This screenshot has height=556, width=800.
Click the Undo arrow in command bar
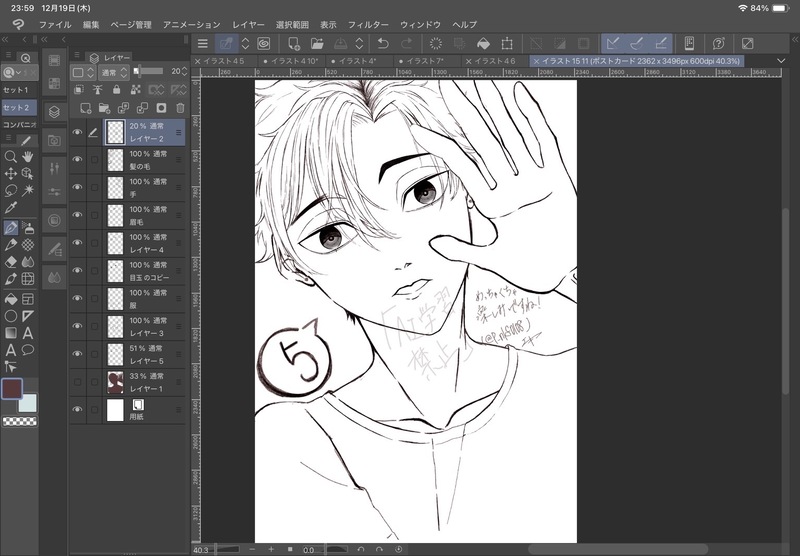click(x=382, y=44)
